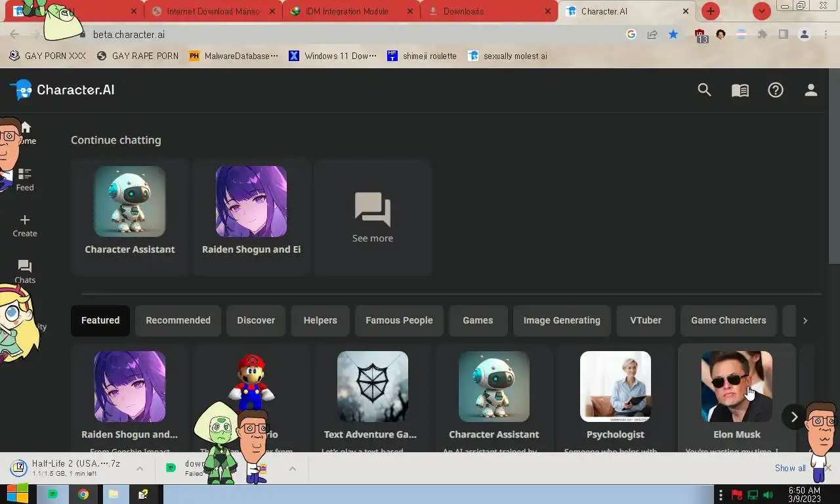
Task: Toggle the browser side panel icon
Action: (784, 34)
